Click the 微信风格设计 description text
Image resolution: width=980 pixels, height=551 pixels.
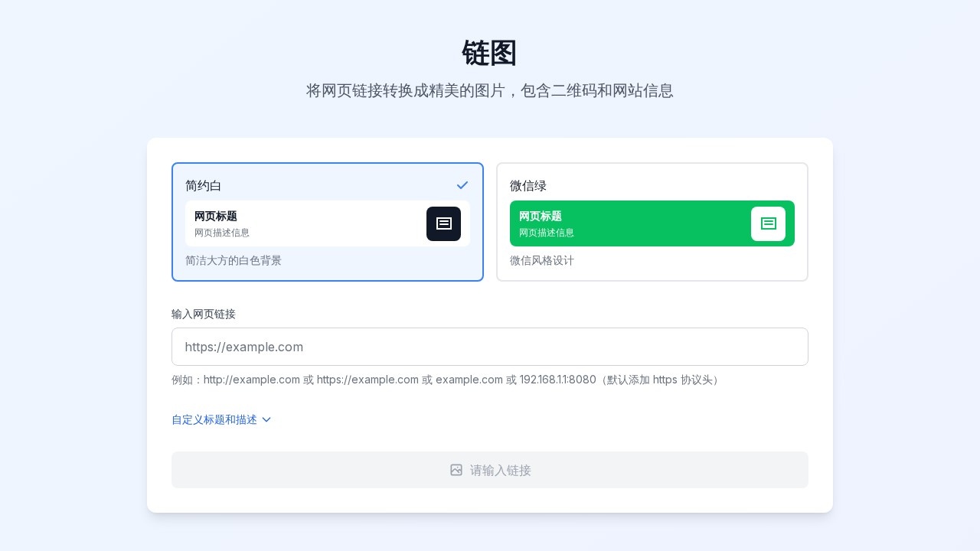[x=542, y=261]
